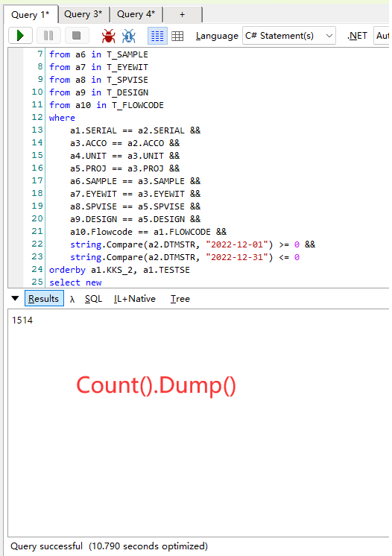Switch to Query 4* tab

(x=136, y=14)
